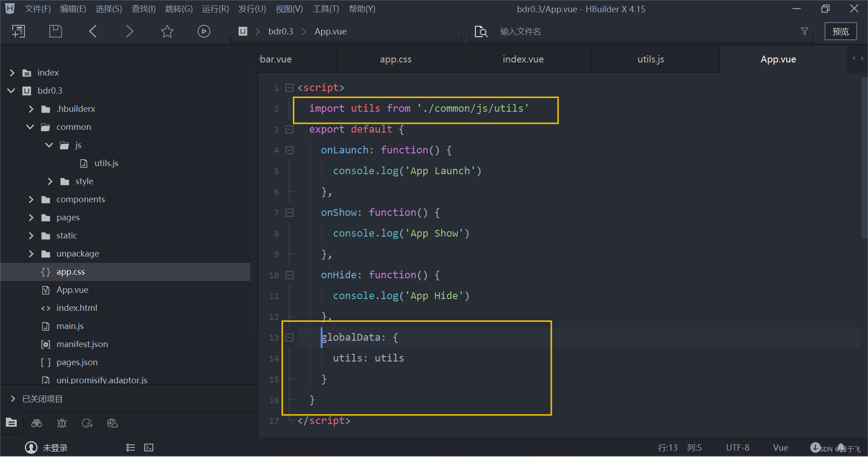Open the 发行(U) menu
Image resolution: width=868 pixels, height=457 pixels.
[252, 9]
